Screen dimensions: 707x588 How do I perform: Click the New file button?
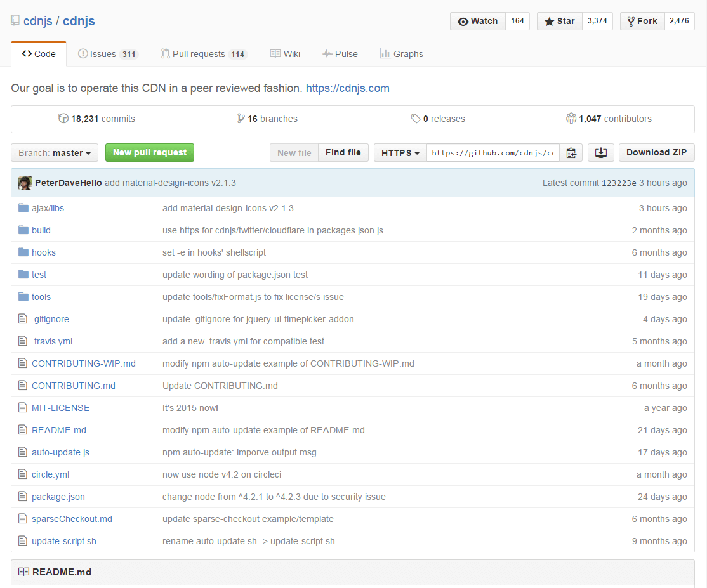point(294,153)
